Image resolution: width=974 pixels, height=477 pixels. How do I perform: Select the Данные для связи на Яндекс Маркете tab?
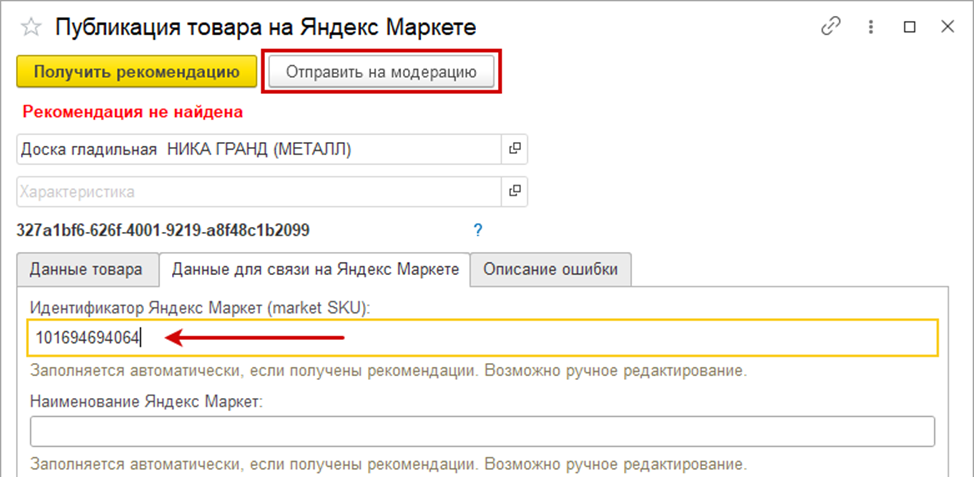314,269
